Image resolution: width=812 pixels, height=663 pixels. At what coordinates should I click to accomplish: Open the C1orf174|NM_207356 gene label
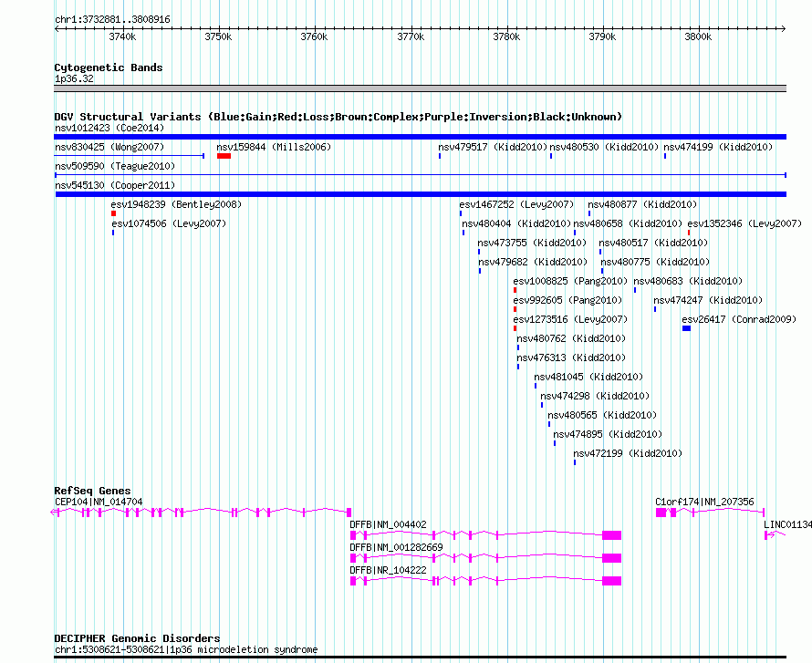[704, 502]
